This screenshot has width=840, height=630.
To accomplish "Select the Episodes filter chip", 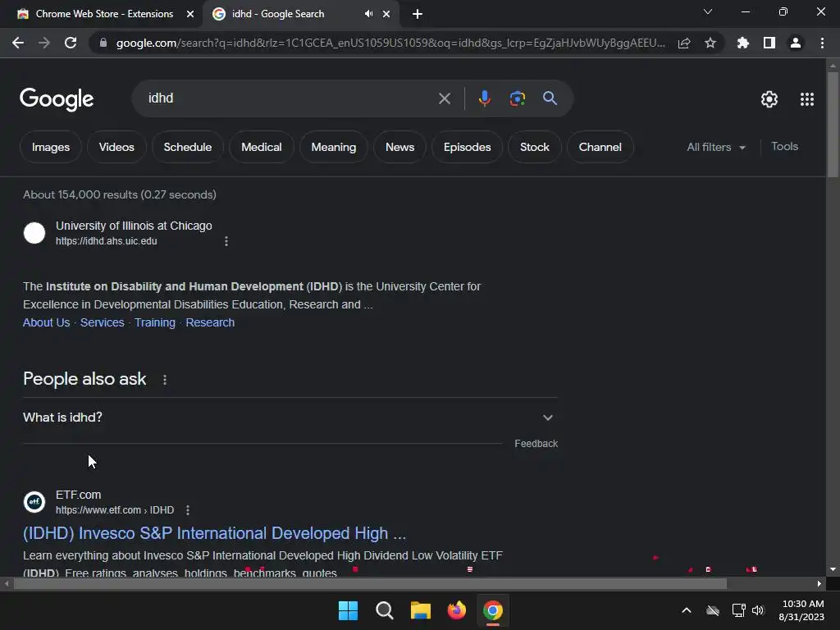I will pos(467,147).
